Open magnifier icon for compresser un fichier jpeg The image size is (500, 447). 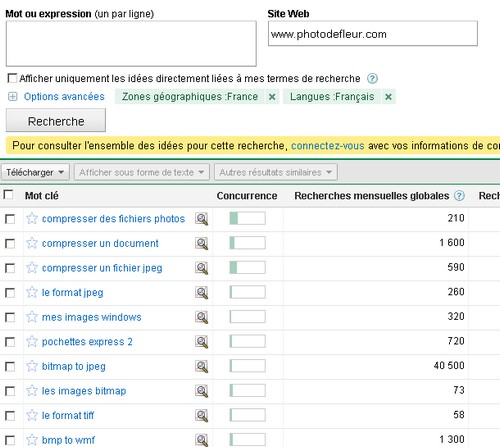click(x=202, y=268)
